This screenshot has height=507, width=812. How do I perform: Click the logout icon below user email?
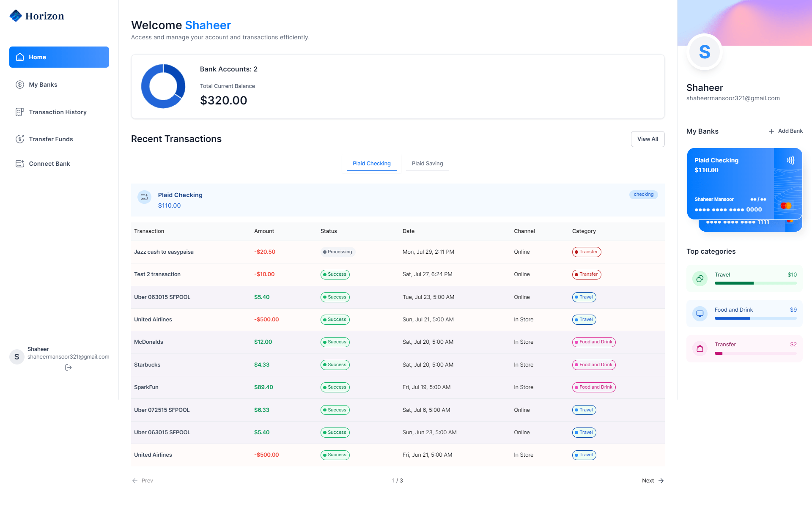click(x=69, y=367)
